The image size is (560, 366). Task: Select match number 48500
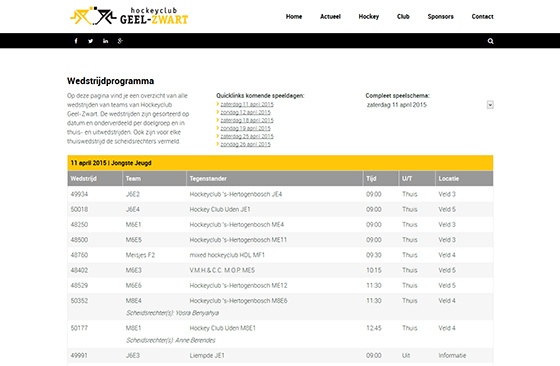click(x=79, y=240)
